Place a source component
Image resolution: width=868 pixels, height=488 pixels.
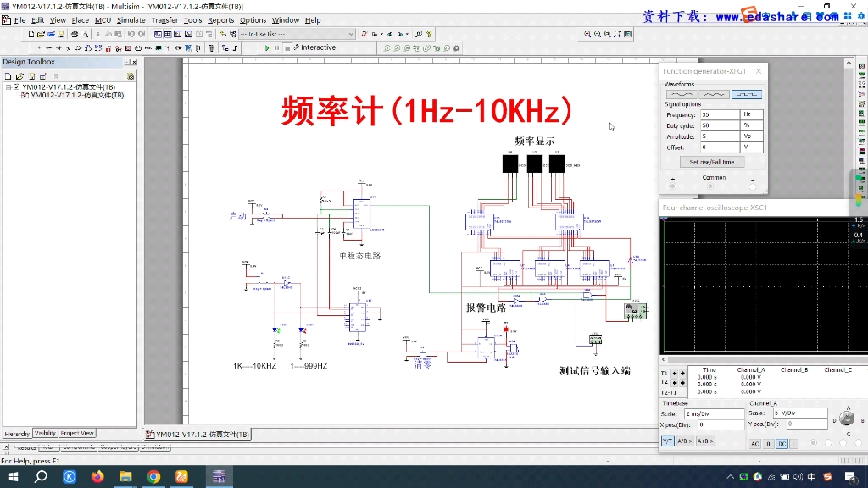tap(39, 48)
